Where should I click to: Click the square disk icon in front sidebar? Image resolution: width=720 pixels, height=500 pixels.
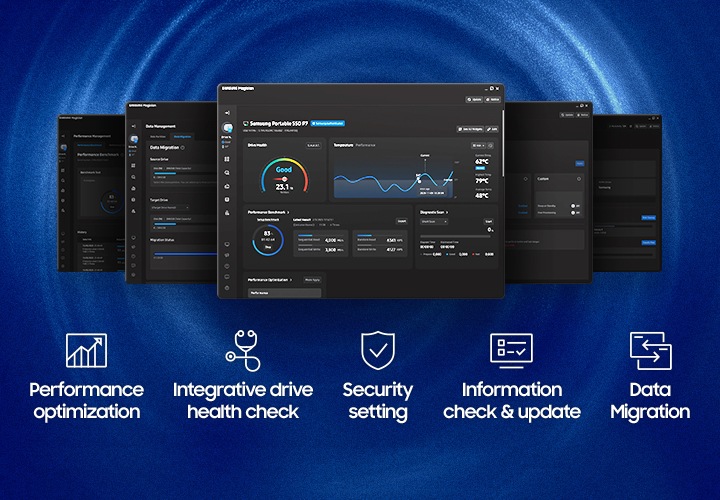point(227,199)
